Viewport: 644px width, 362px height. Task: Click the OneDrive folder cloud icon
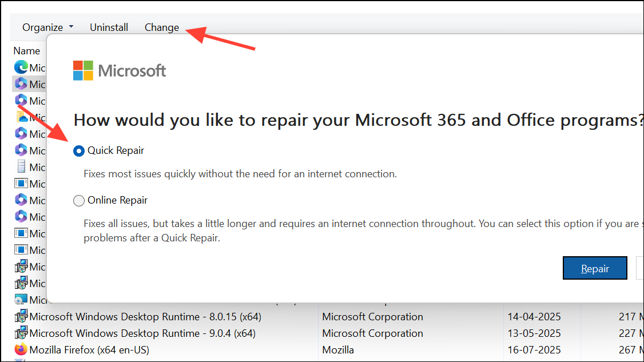(x=21, y=117)
